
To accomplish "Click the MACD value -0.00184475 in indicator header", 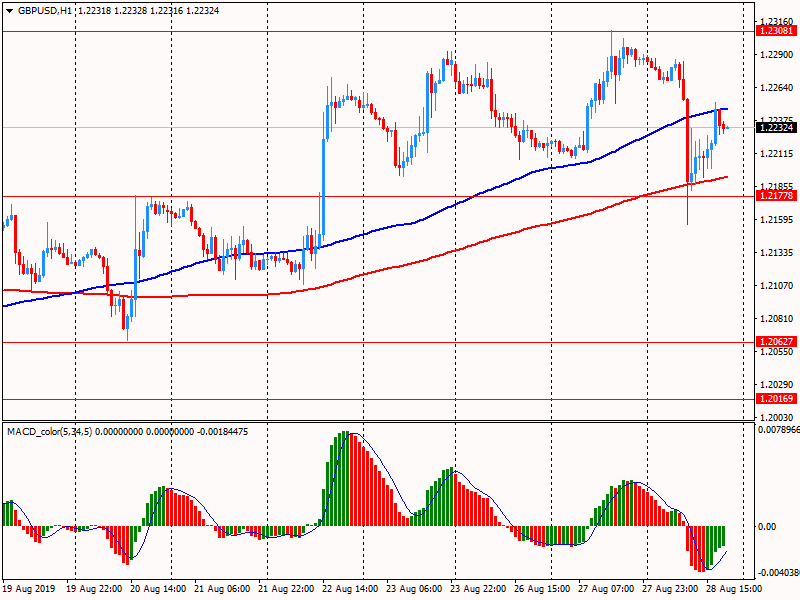I will [x=222, y=432].
